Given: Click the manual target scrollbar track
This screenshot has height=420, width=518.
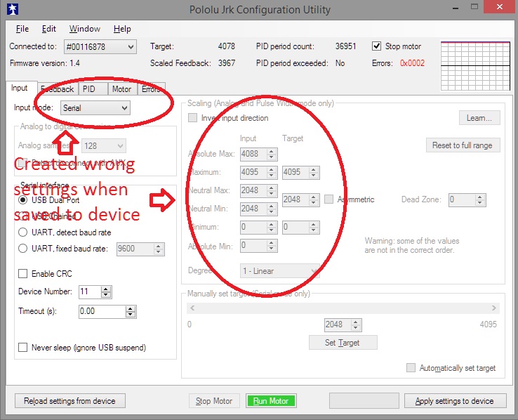Looking at the screenshot, I should point(343,308).
